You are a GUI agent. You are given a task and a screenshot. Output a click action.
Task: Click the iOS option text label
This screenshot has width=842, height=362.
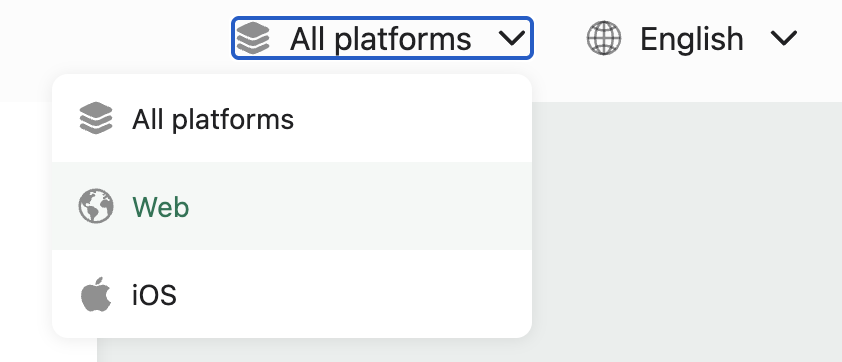[154, 295]
